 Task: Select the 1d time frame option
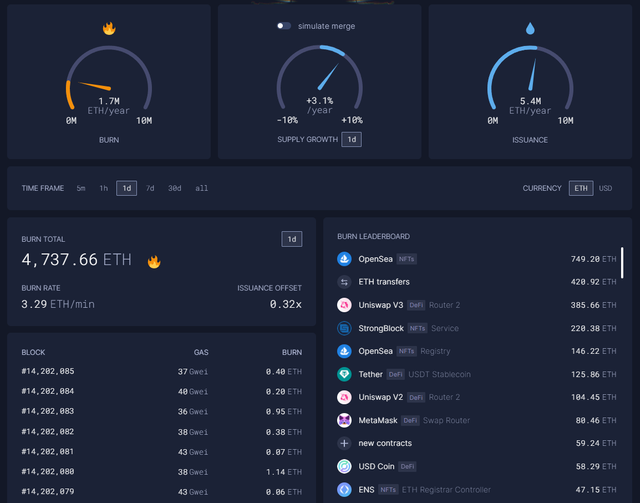coord(127,188)
